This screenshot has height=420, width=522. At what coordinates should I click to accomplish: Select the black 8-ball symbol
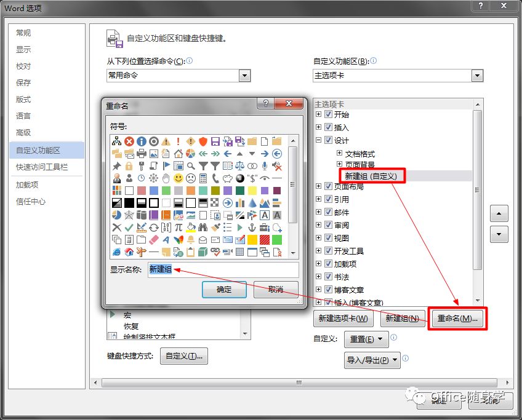[x=239, y=178]
